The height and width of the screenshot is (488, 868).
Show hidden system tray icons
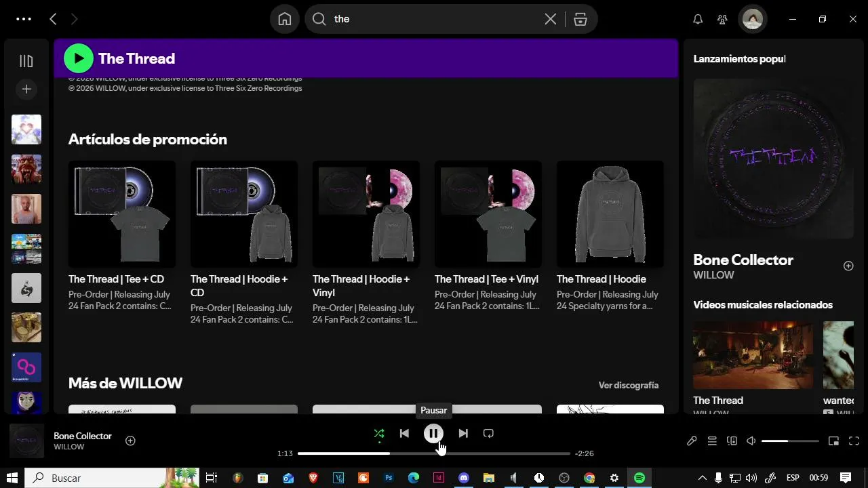coord(703,478)
